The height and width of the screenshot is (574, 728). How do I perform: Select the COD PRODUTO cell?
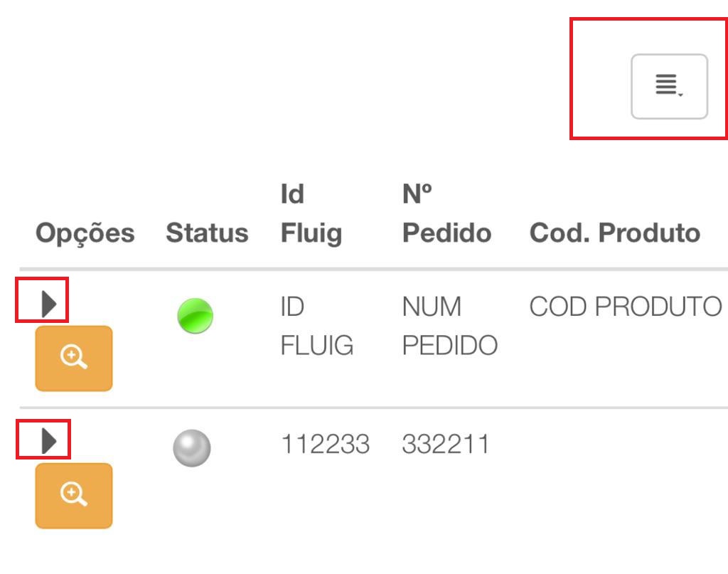pos(626,307)
